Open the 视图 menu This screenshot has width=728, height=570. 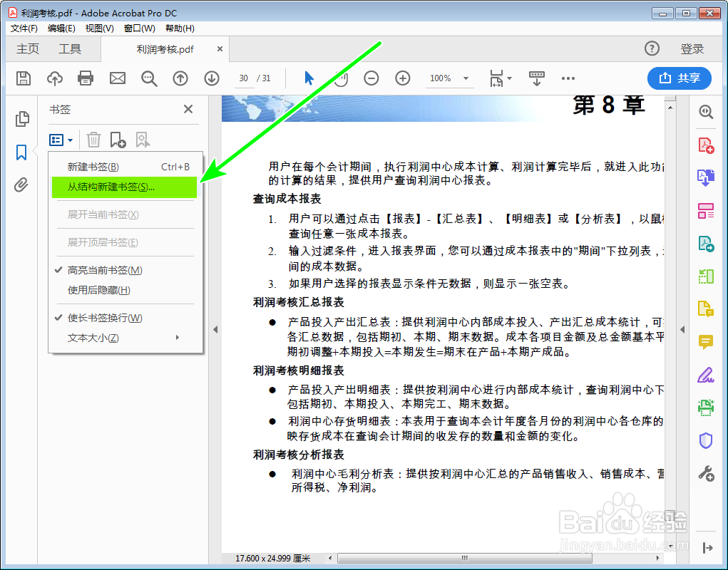pos(99,28)
